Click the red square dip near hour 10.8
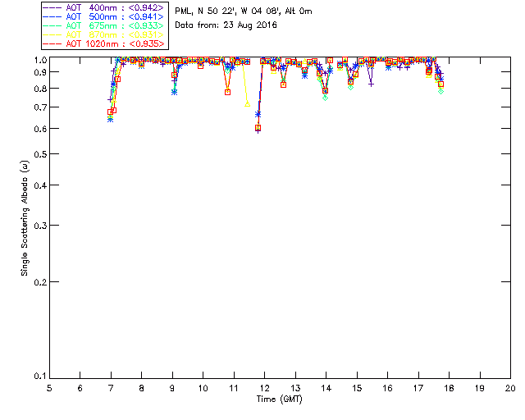Screen dimensions: 525x420 click(228, 92)
